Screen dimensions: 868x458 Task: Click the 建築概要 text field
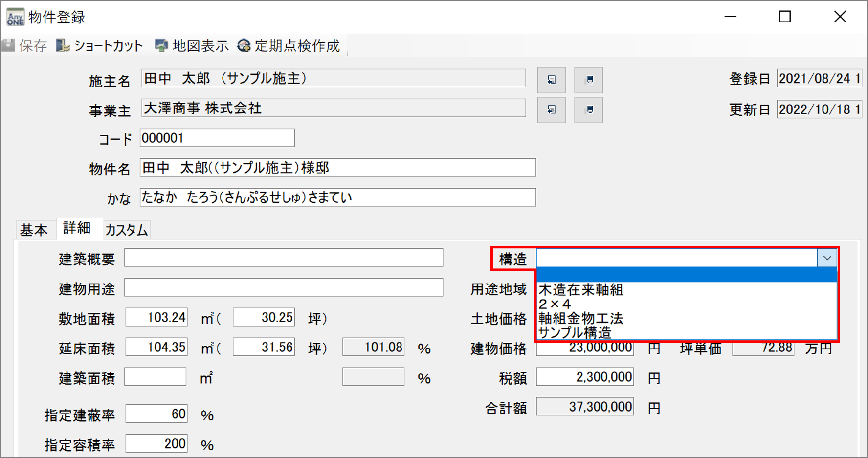pyautogui.click(x=284, y=258)
